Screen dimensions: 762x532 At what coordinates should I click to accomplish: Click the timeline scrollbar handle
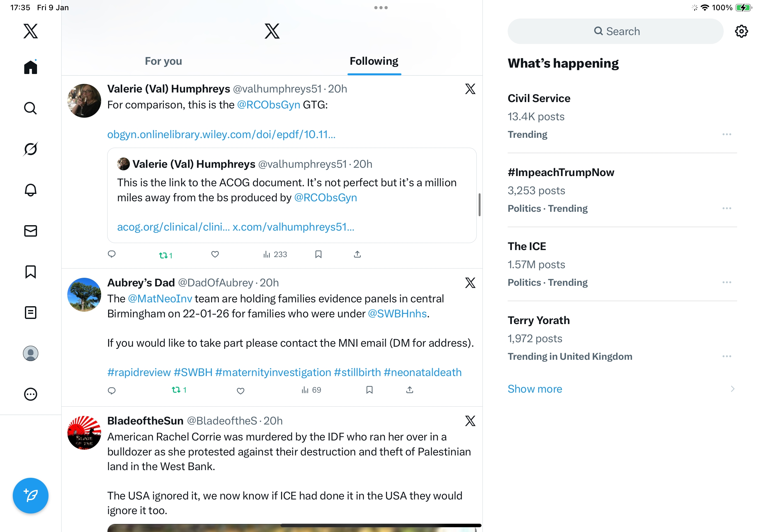click(x=479, y=205)
